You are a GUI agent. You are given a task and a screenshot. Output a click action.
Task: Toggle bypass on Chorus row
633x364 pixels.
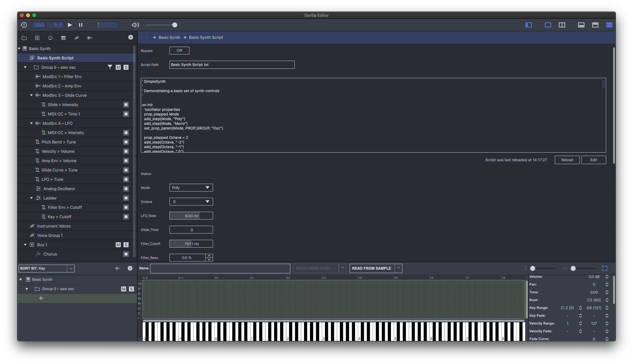126,254
